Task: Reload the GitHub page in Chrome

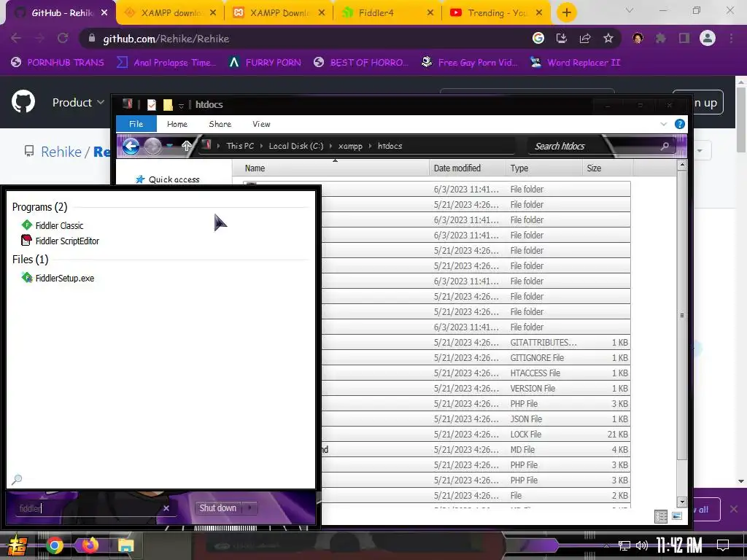Action: tap(63, 38)
